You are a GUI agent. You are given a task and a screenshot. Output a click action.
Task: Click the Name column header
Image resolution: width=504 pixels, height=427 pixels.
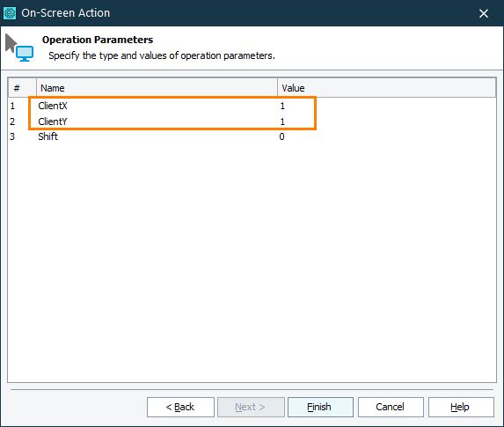157,88
